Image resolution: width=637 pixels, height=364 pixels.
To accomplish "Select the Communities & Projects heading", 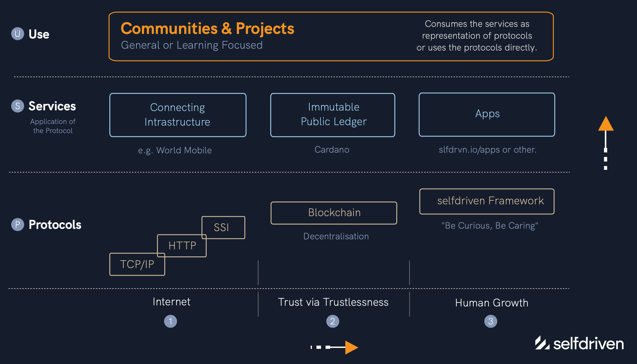I will click(x=207, y=28).
